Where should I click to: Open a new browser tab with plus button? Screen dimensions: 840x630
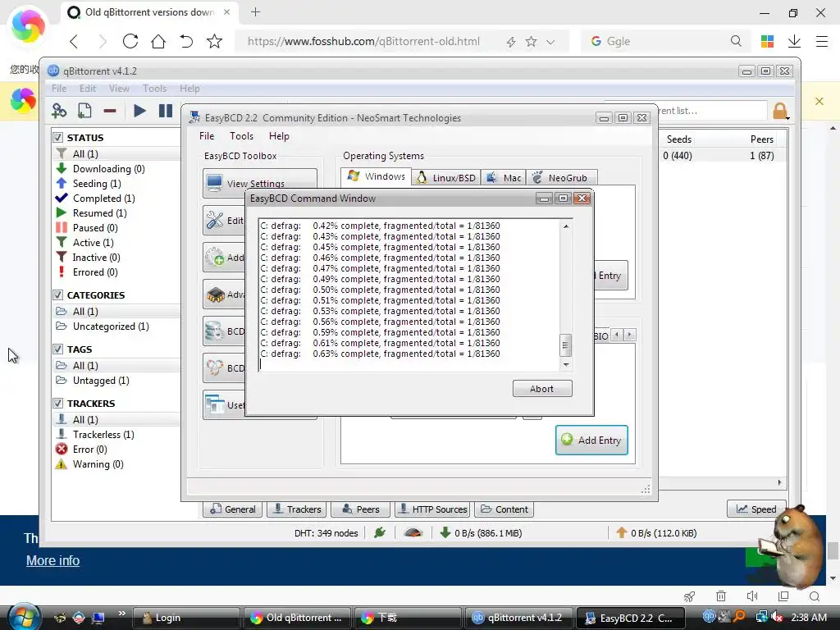(256, 11)
